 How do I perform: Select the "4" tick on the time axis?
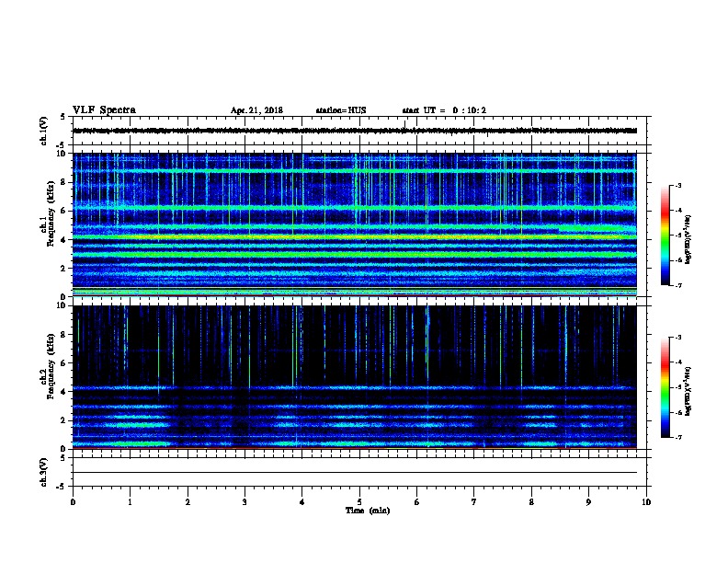pos(302,502)
